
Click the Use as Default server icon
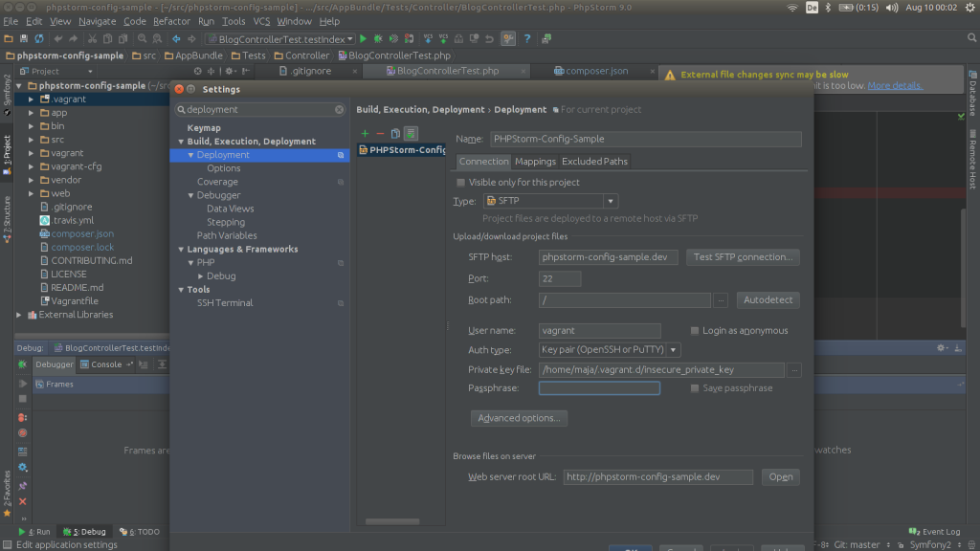tap(411, 133)
